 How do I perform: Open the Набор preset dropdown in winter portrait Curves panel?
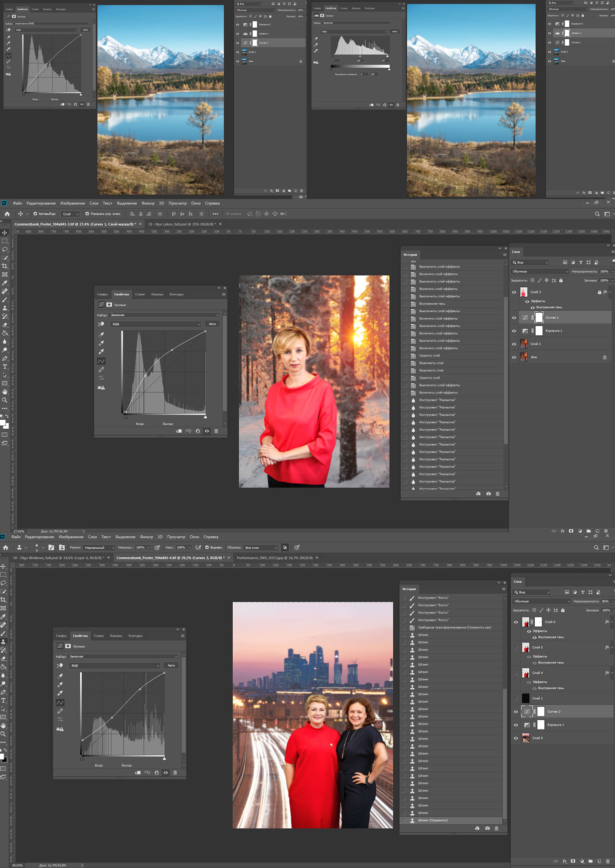(164, 315)
